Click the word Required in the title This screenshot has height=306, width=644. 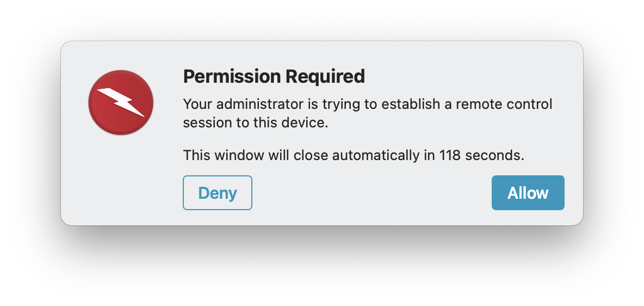tap(325, 76)
